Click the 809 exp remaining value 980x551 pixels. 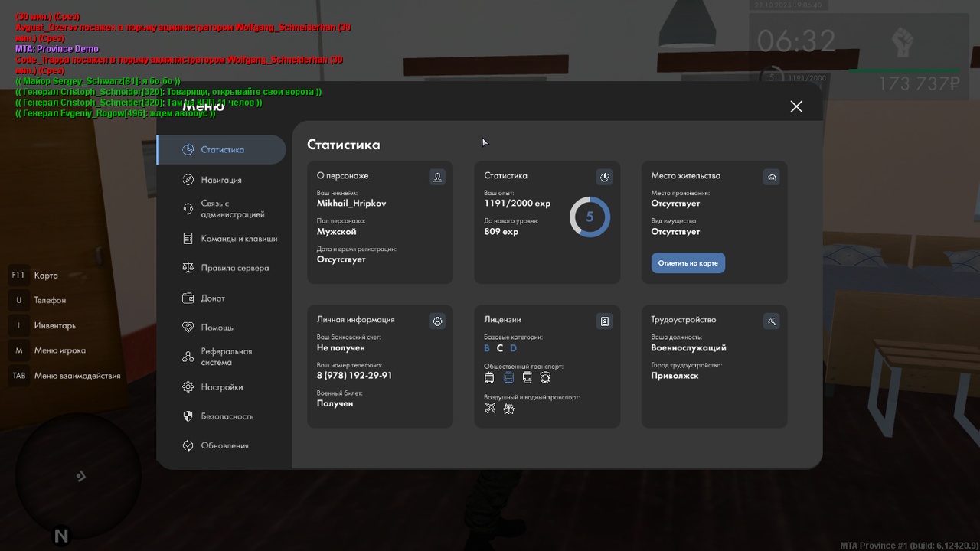501,231
